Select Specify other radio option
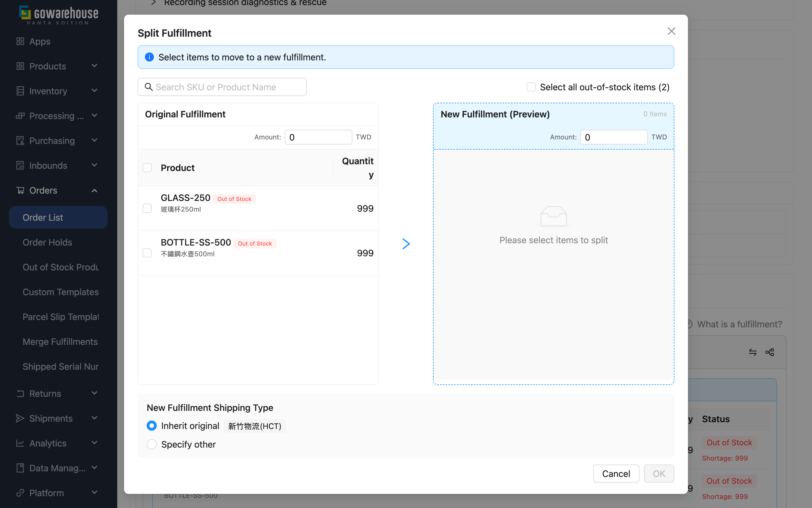 pyautogui.click(x=152, y=444)
